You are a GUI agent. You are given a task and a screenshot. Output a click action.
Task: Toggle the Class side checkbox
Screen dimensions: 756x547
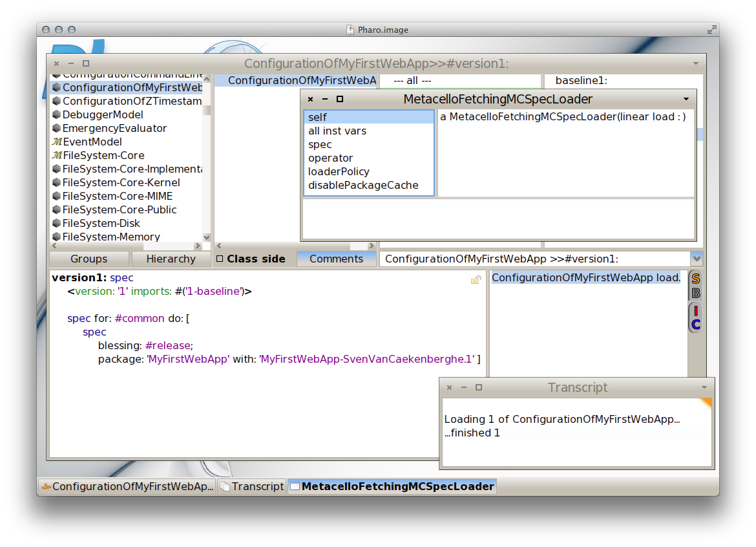pyautogui.click(x=220, y=259)
